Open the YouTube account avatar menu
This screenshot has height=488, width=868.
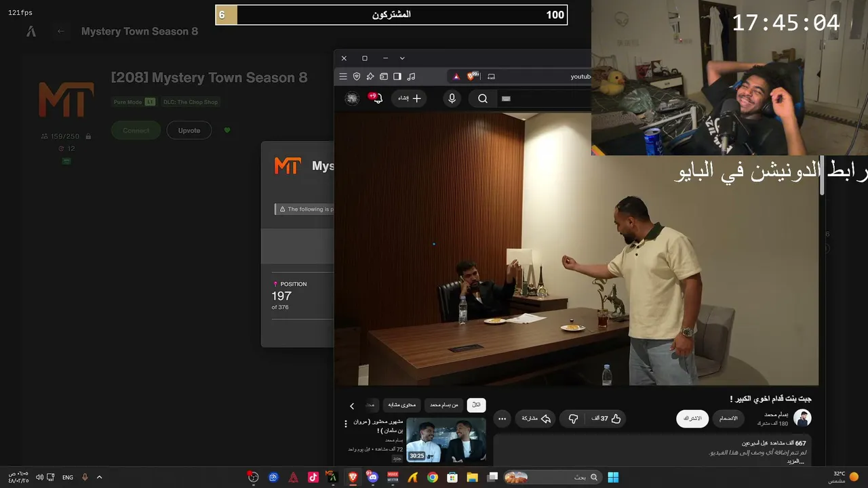pyautogui.click(x=352, y=98)
